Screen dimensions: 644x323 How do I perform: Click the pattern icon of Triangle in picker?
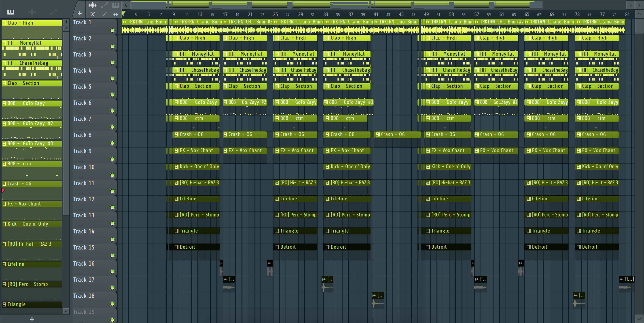4,304
